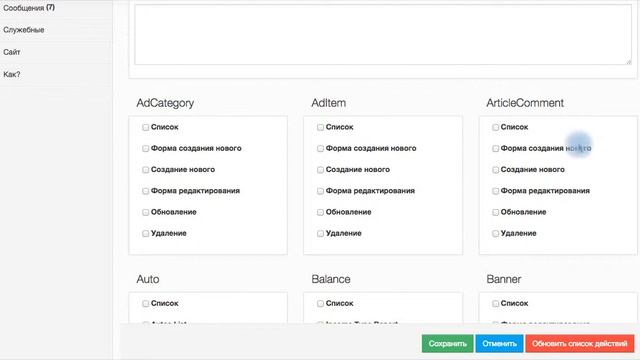Tick Удаление checkbox in AdCategory
The height and width of the screenshot is (360, 640).
coord(145,233)
